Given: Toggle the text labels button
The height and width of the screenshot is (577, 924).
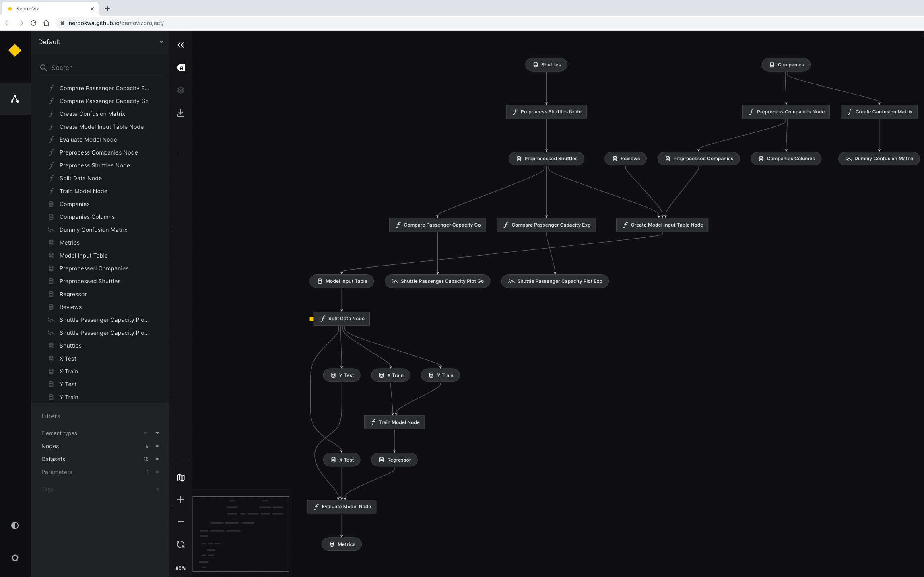Looking at the screenshot, I should [x=181, y=68].
